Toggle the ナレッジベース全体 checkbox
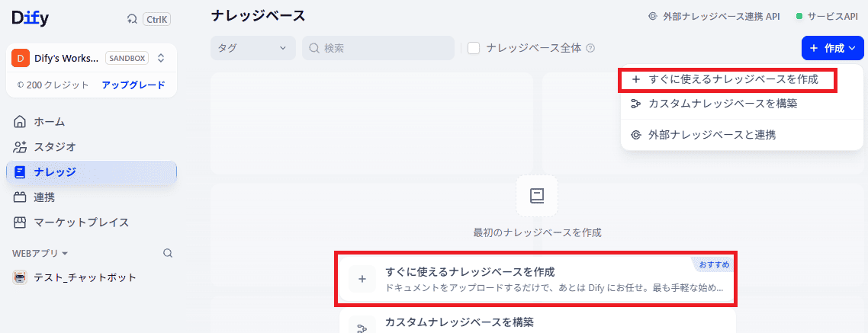This screenshot has height=333, width=868. 474,48
